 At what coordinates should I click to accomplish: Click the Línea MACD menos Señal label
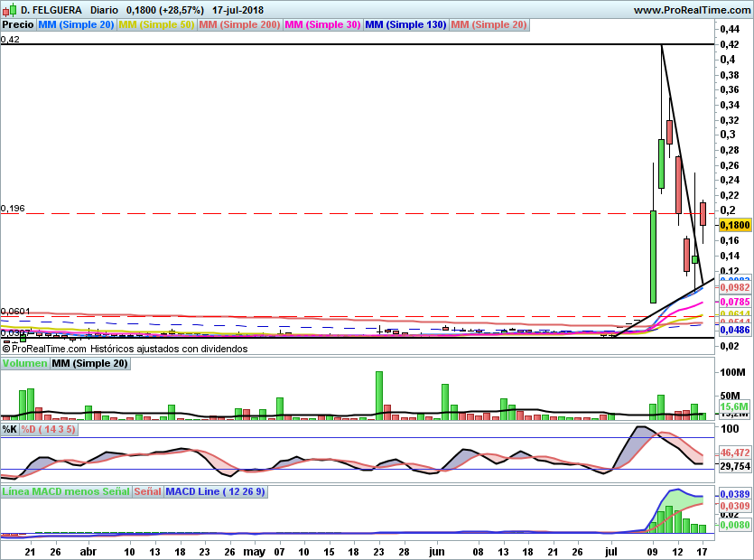[x=66, y=491]
